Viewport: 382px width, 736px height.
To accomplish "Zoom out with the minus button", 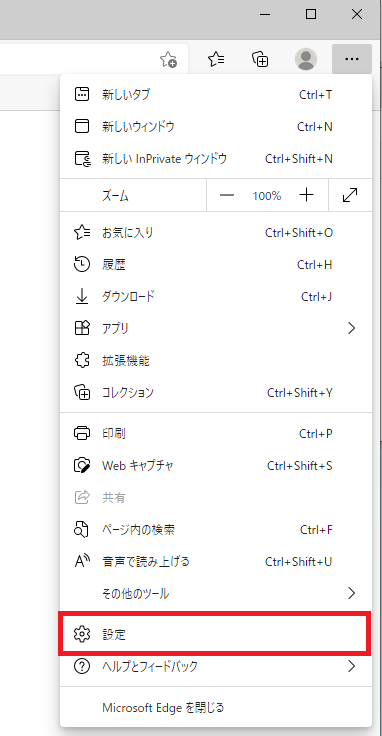I will coord(227,195).
